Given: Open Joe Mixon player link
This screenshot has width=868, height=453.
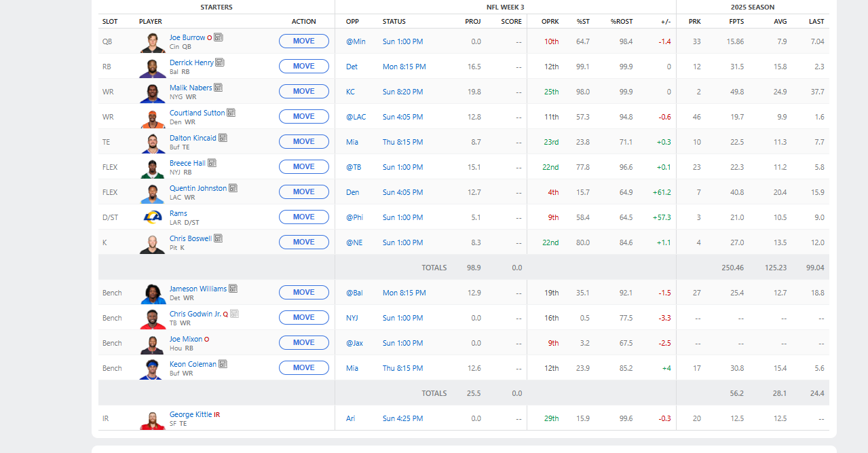Looking at the screenshot, I should point(186,339).
